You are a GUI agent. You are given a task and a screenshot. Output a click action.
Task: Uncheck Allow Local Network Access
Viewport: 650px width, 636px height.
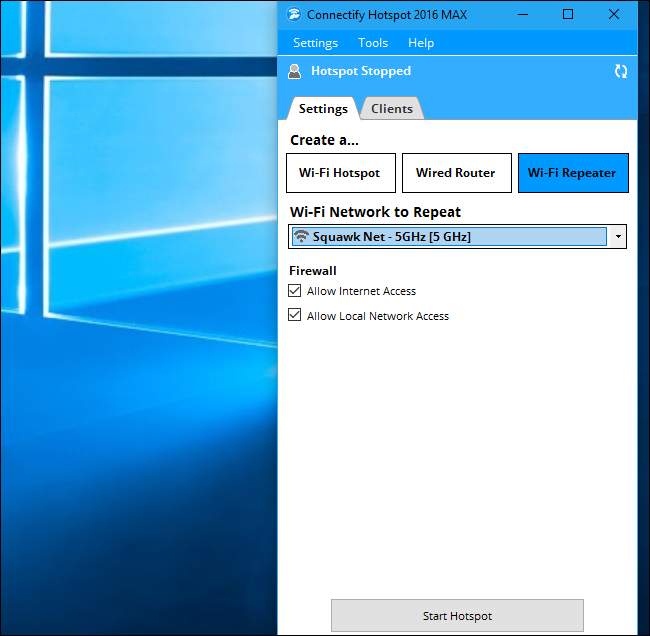click(x=294, y=315)
